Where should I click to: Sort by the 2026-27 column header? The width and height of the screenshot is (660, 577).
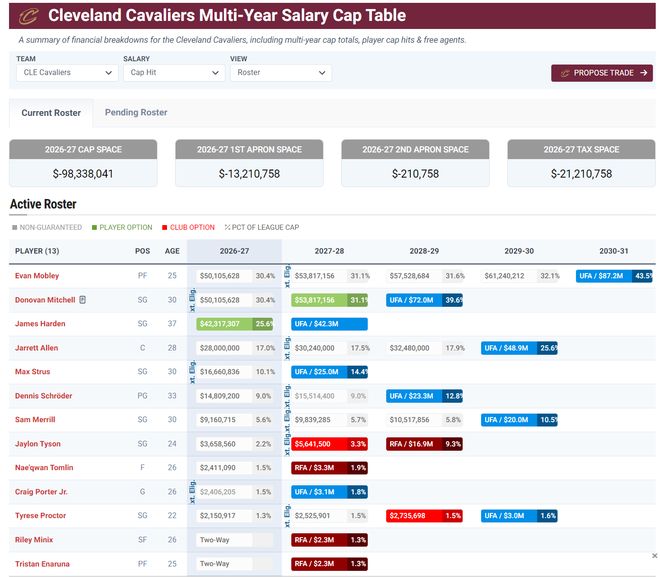[234, 251]
